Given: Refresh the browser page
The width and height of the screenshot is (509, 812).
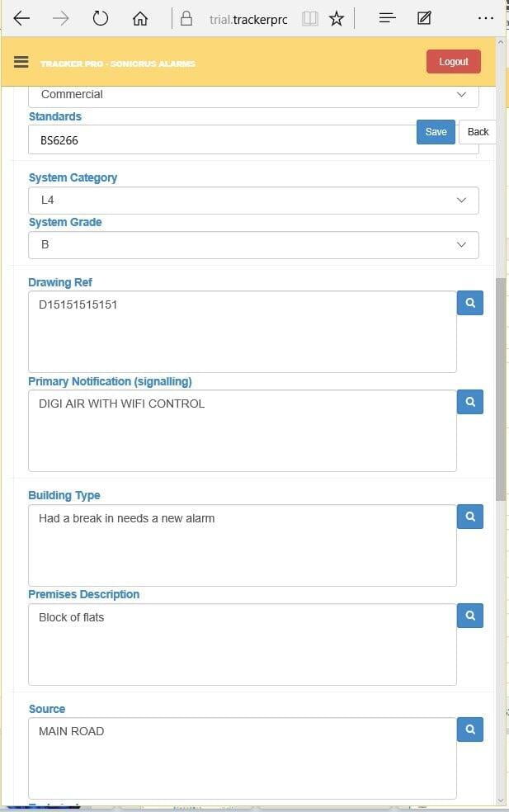Looking at the screenshot, I should pos(101,18).
